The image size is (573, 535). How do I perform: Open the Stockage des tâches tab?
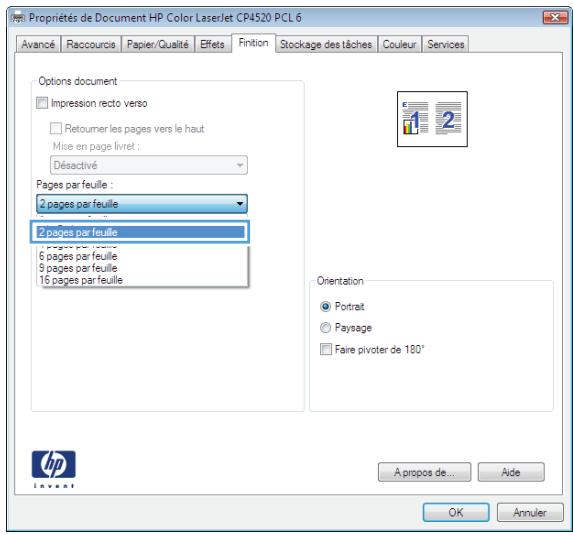(x=326, y=44)
